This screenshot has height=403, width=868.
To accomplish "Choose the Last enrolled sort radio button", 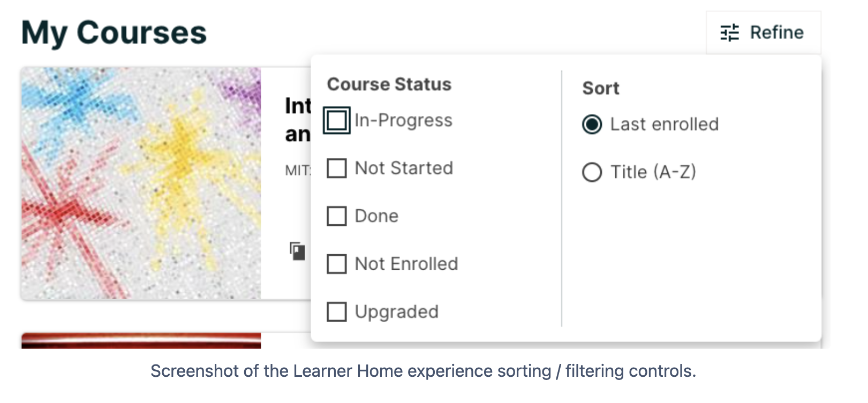I will pos(592,124).
